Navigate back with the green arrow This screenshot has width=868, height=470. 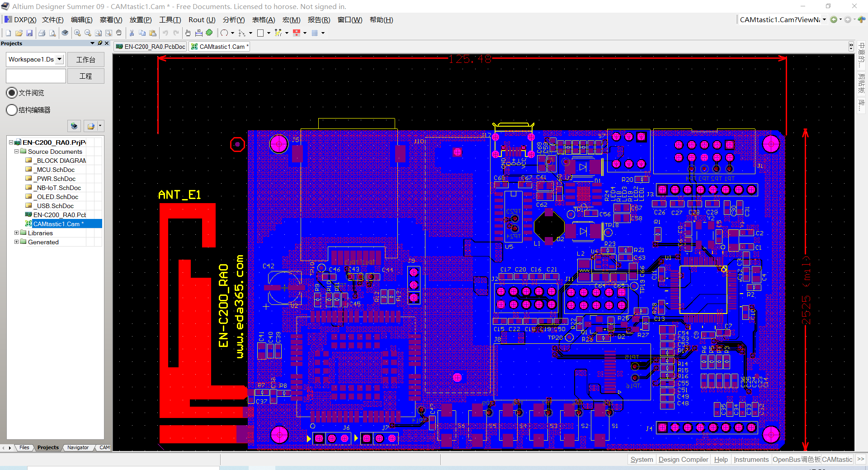(x=834, y=19)
